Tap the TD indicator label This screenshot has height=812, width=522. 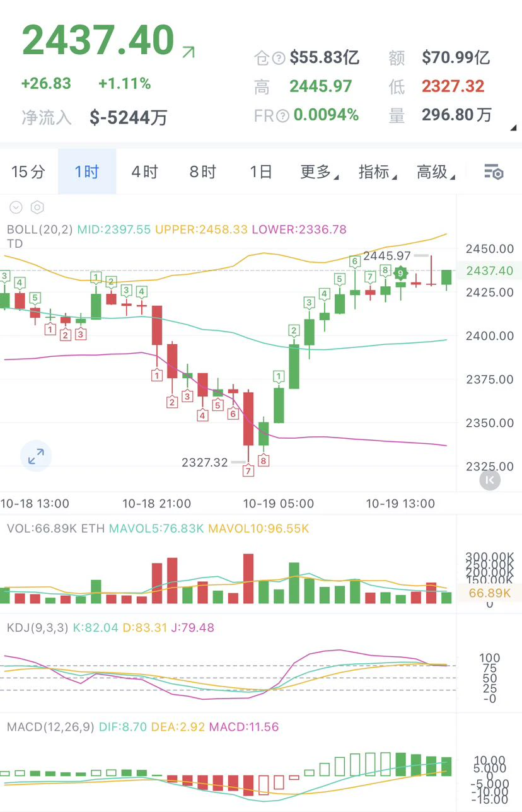point(14,243)
